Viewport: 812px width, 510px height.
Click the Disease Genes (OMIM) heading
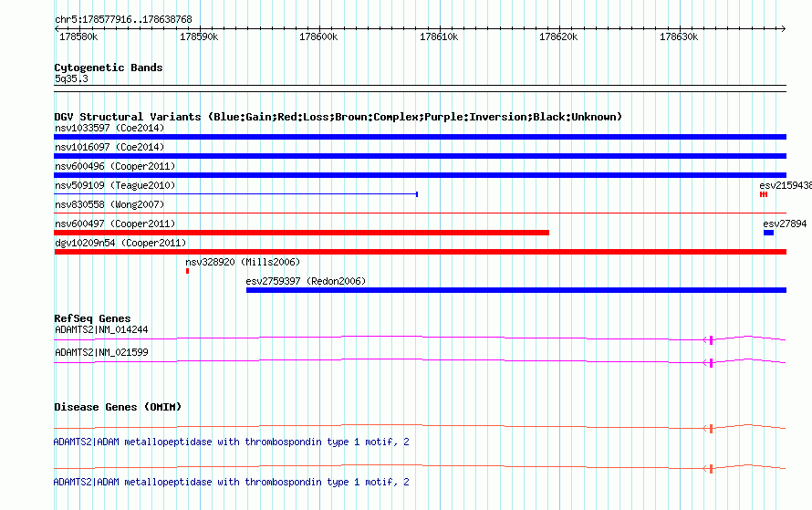tap(118, 407)
